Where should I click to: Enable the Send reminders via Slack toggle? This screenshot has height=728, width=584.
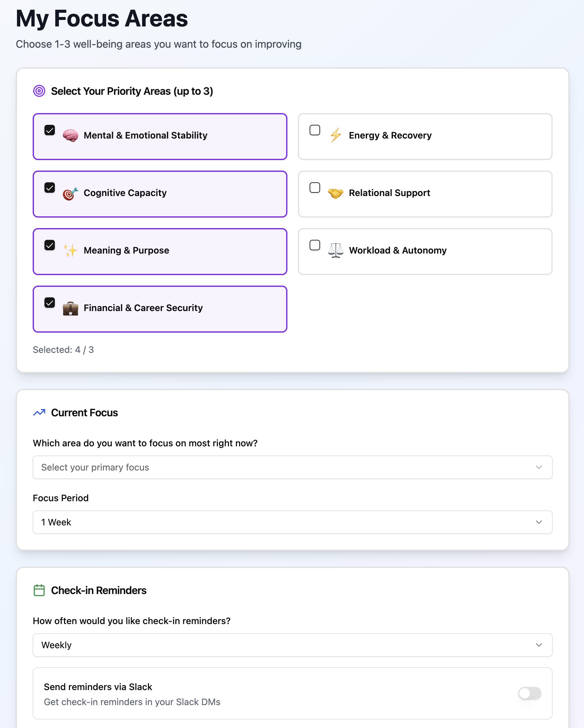[529, 693]
